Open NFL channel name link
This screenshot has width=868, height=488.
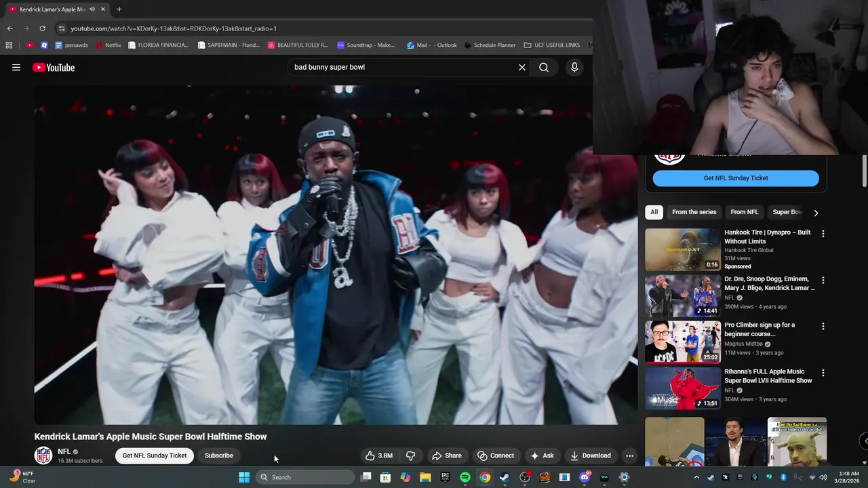click(x=64, y=451)
